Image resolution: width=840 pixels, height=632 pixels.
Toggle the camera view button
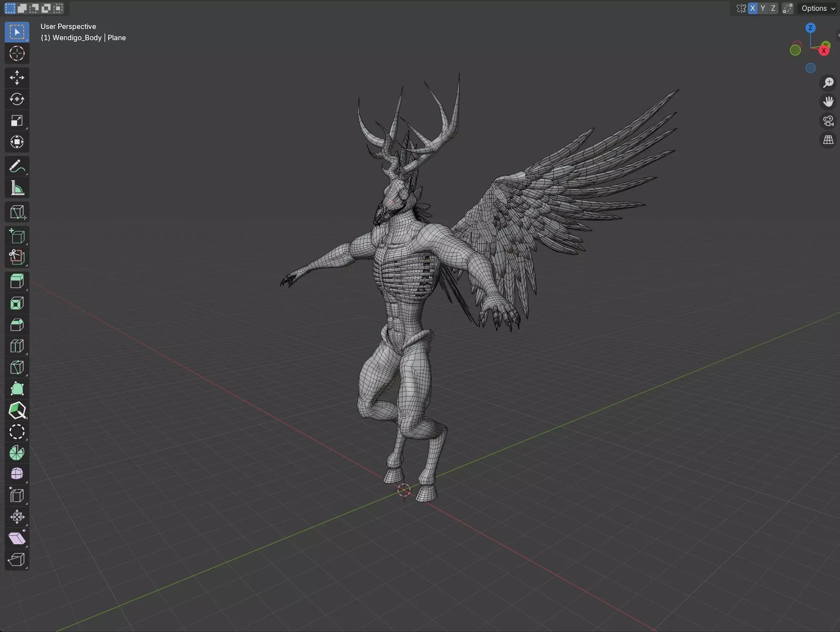[x=828, y=121]
